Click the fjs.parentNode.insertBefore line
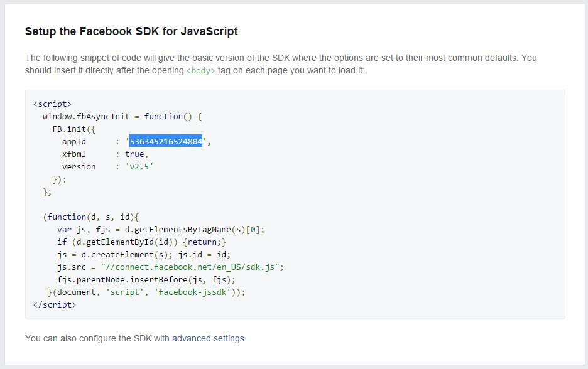This screenshot has width=588, height=369. click(146, 279)
